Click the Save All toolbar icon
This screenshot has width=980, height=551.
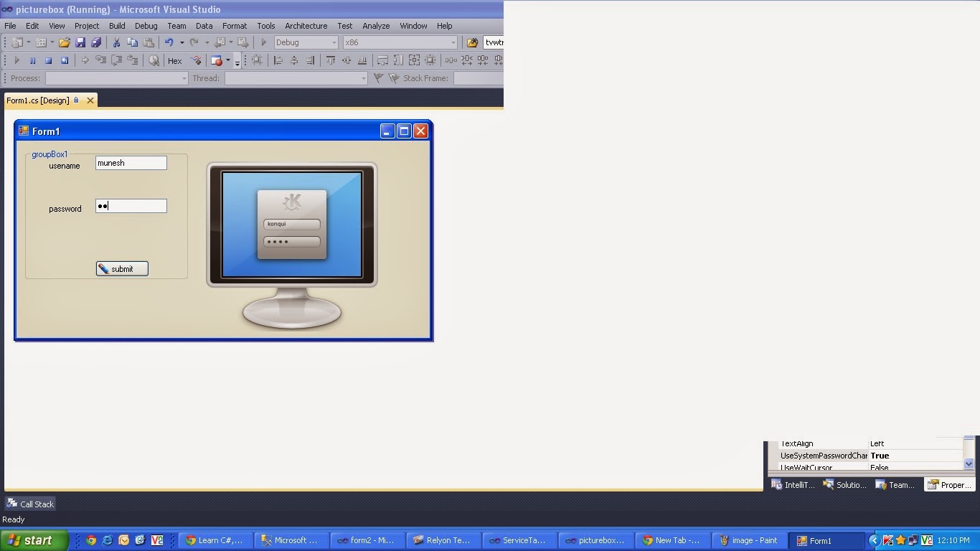[x=96, y=42]
